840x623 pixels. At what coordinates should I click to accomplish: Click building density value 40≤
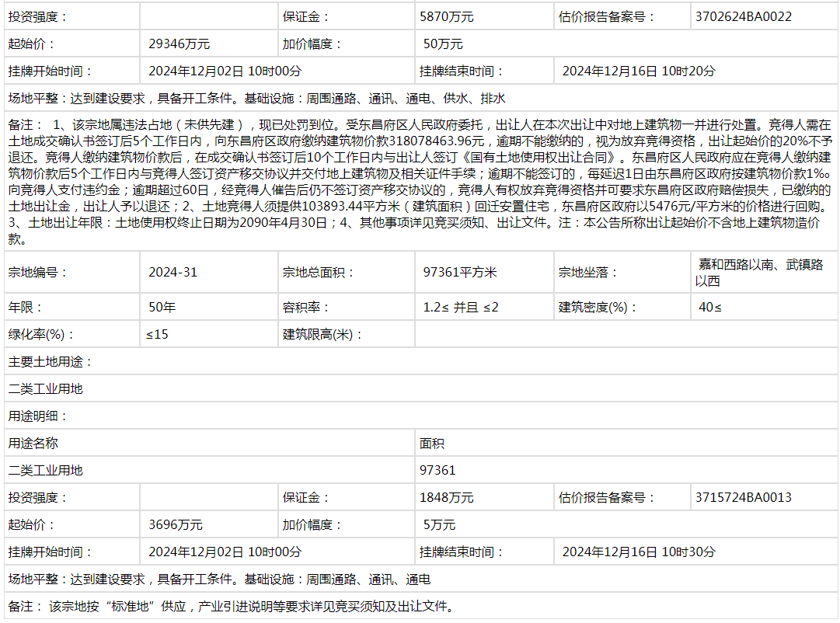[710, 308]
